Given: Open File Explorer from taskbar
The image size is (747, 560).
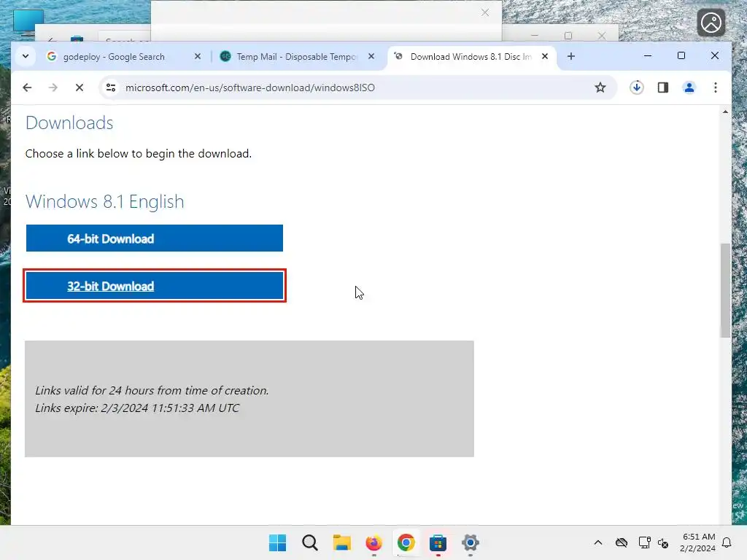Looking at the screenshot, I should point(341,542).
